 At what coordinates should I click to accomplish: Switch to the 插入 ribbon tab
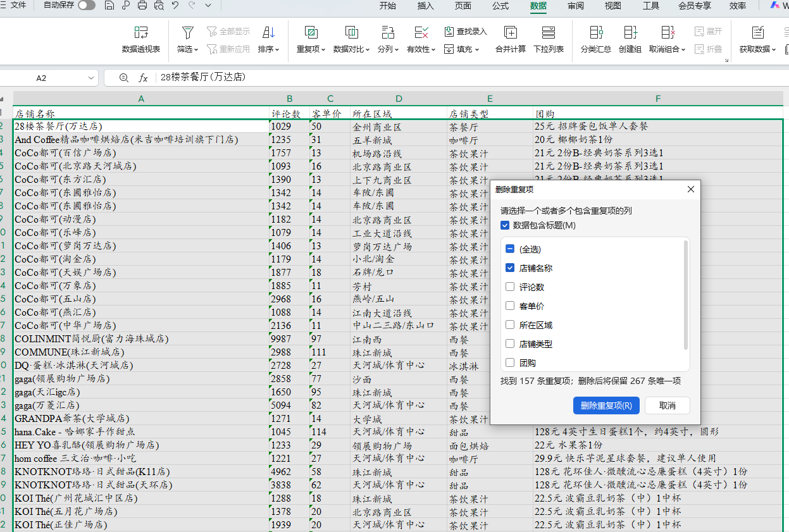click(x=426, y=6)
